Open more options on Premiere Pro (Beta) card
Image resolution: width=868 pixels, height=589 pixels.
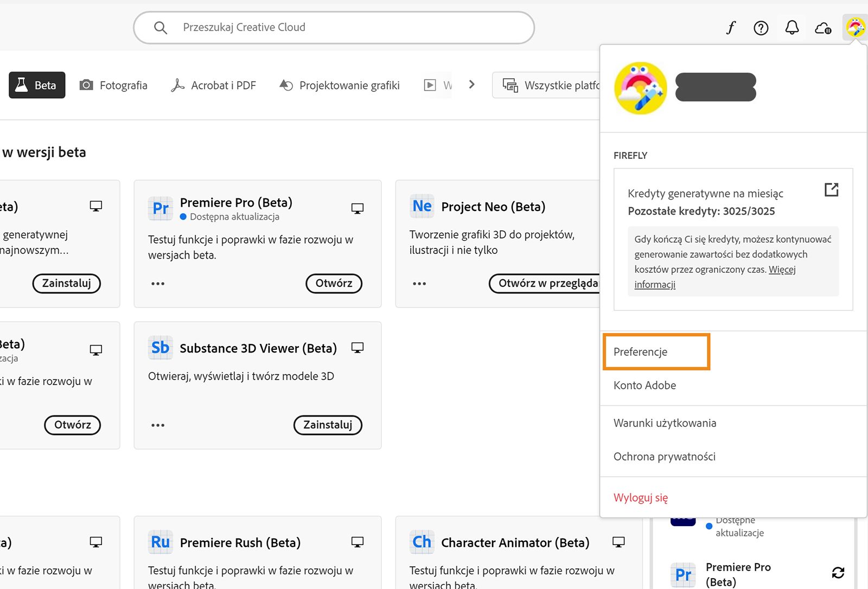pyautogui.click(x=158, y=284)
